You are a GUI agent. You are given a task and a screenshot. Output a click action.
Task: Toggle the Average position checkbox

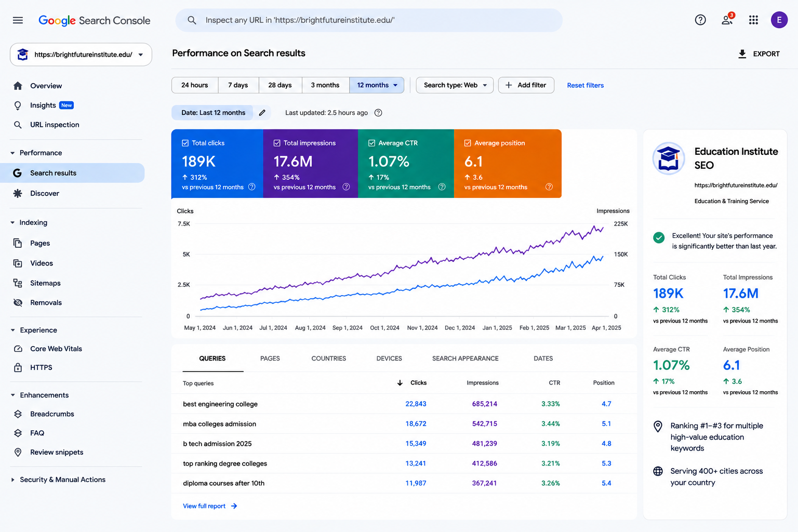(468, 143)
